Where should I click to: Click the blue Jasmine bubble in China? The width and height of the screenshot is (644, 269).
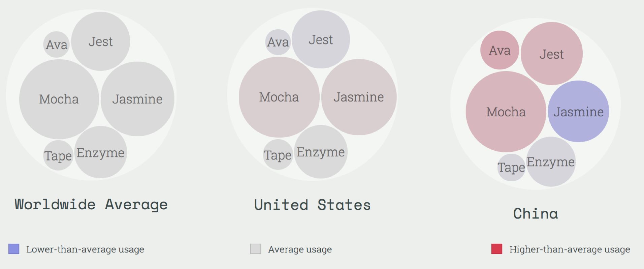578,112
